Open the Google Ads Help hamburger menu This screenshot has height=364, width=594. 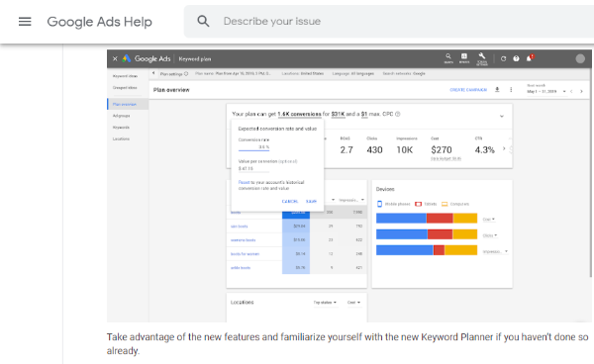[x=25, y=21]
